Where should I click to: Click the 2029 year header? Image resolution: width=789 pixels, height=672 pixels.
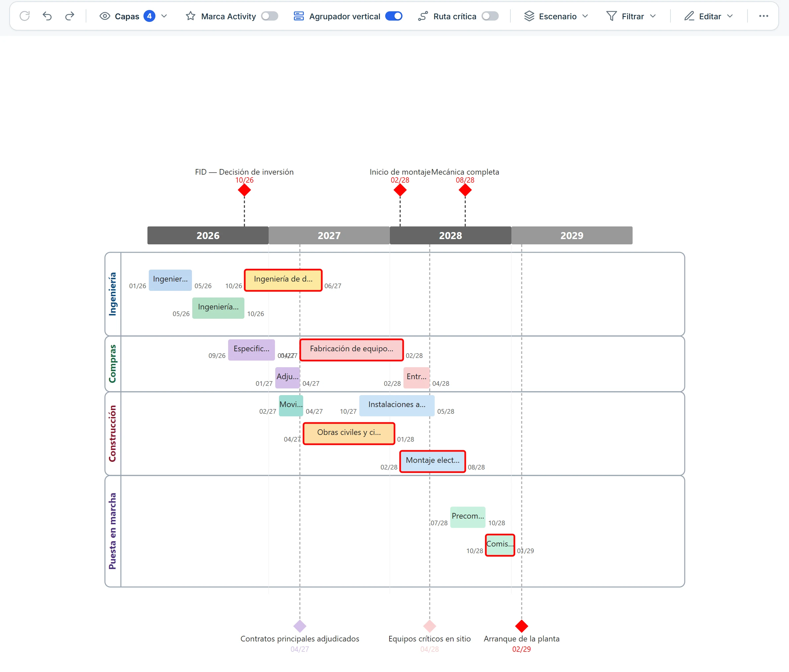[571, 235]
